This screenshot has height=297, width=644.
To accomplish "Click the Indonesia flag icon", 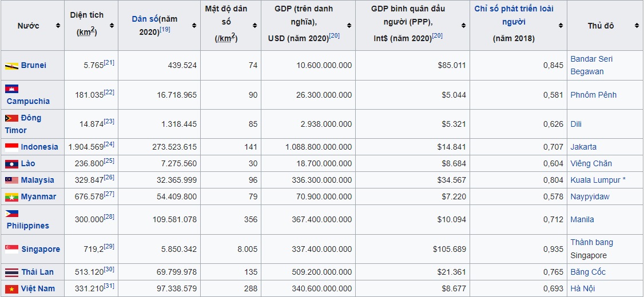I will 11,147.
